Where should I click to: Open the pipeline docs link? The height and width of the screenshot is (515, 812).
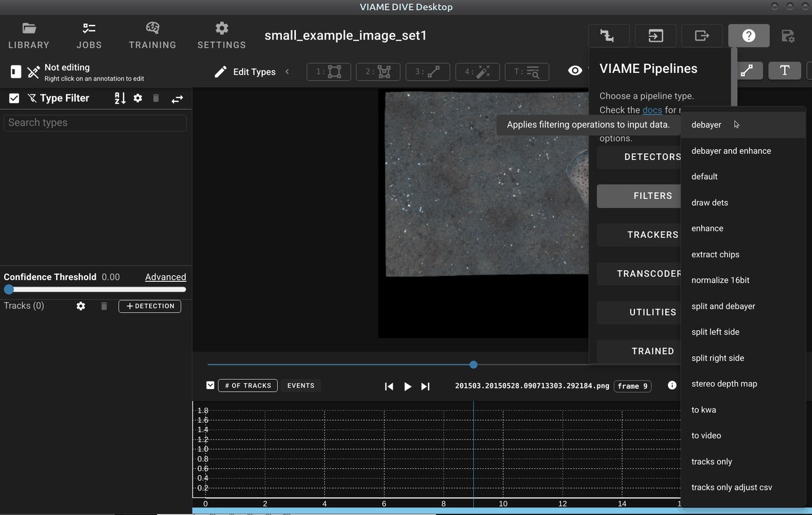click(652, 110)
